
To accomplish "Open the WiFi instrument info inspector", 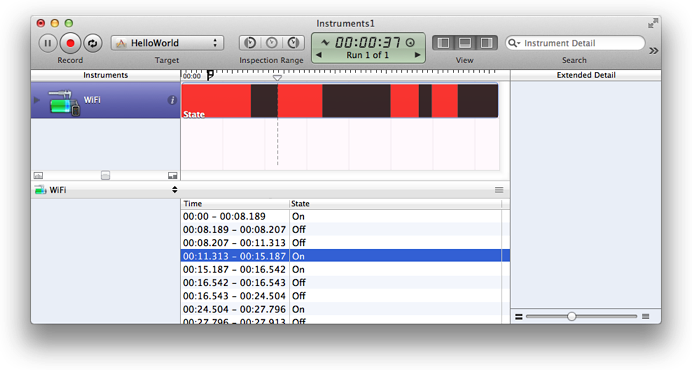I will pyautogui.click(x=172, y=100).
